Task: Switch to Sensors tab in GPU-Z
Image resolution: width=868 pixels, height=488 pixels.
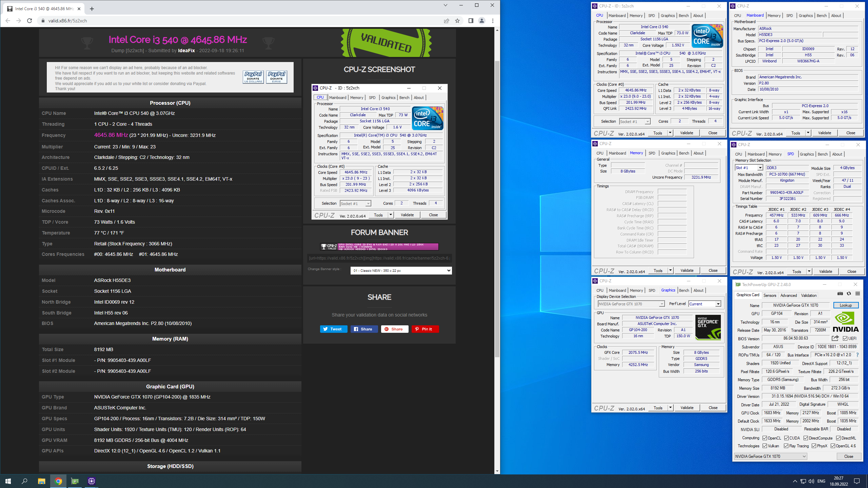Action: click(x=770, y=296)
